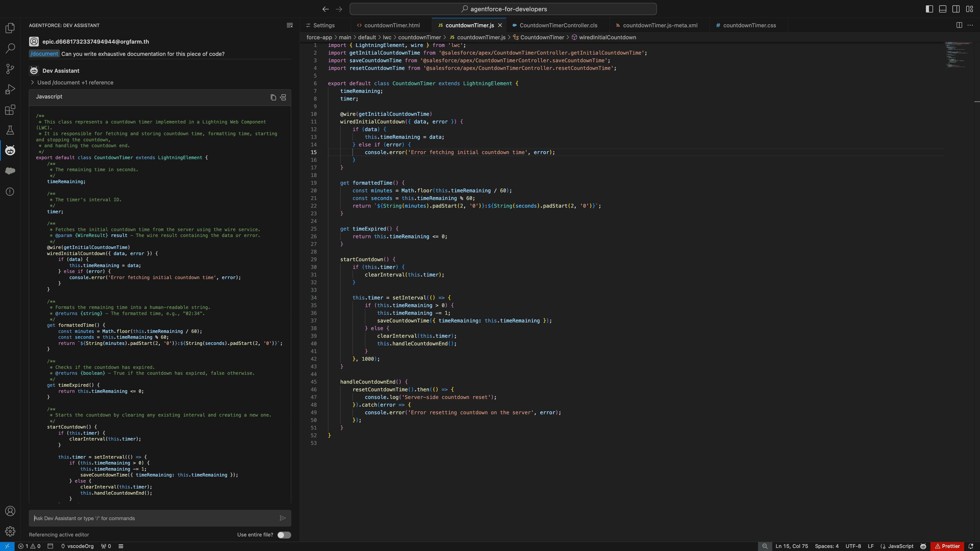Click Agentforce status icon in status bar

point(923,546)
